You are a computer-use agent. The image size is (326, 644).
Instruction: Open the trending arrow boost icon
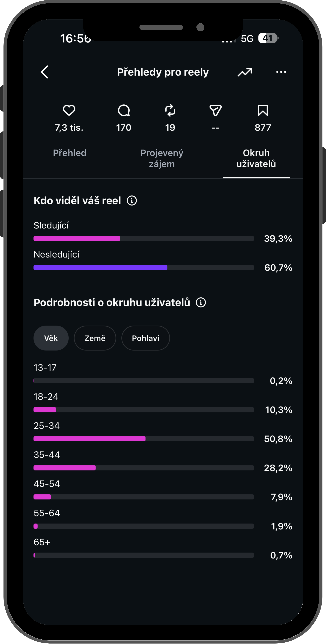[x=245, y=72]
